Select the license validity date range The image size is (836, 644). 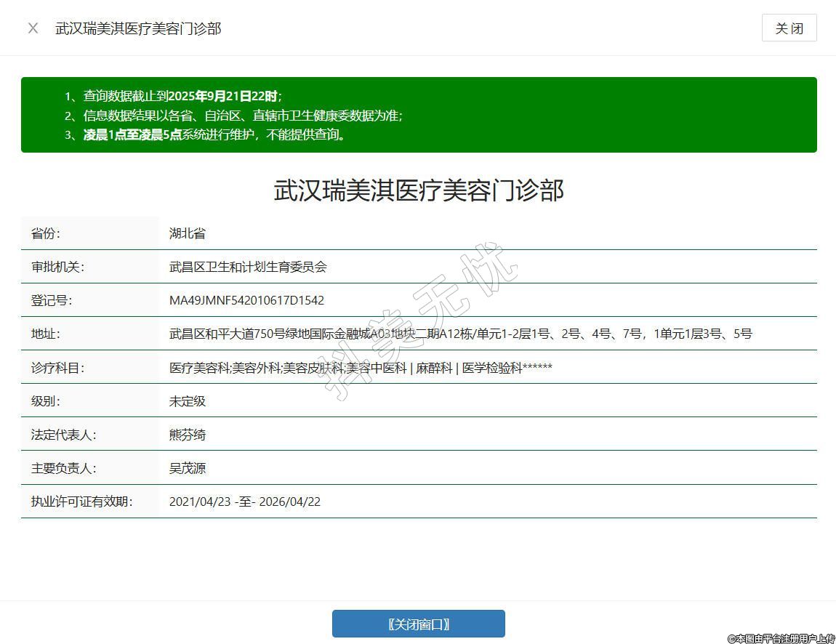click(x=244, y=502)
